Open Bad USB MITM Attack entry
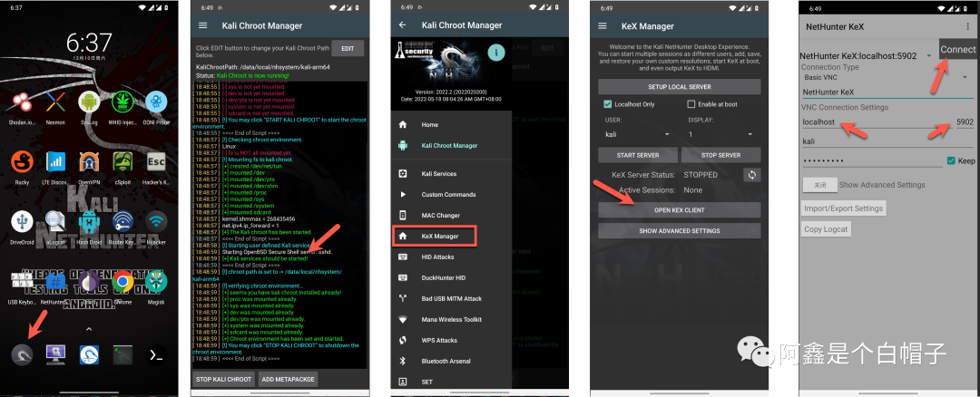The image size is (980, 397). tap(451, 298)
